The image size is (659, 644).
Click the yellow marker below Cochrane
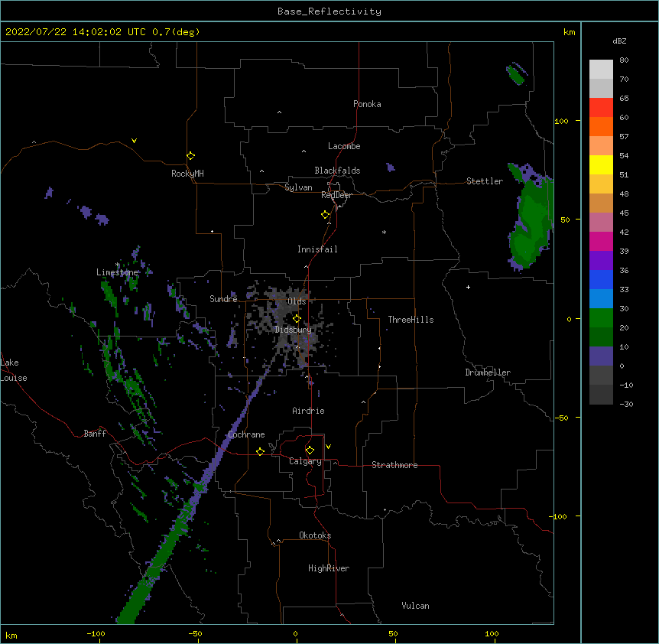(x=260, y=451)
